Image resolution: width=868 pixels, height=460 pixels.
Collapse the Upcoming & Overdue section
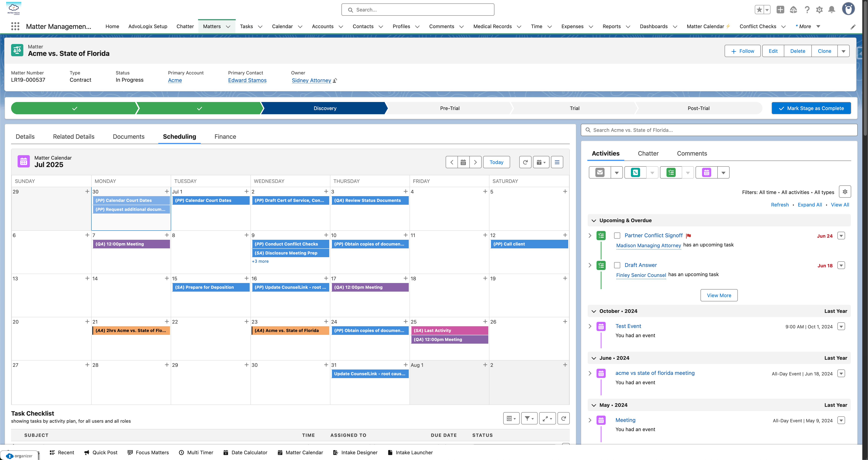point(594,221)
